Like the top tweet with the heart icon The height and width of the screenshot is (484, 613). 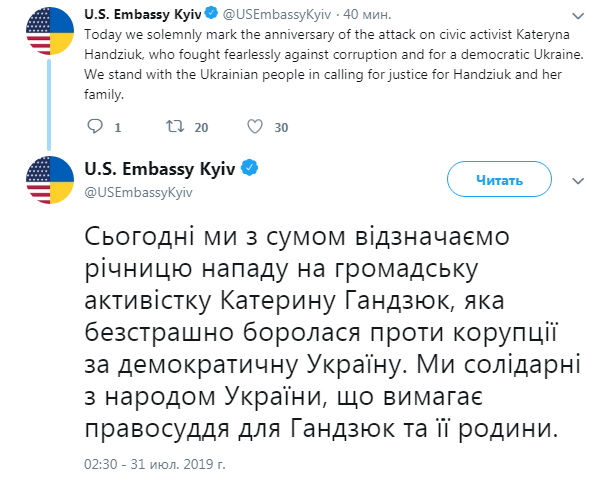coord(254,127)
